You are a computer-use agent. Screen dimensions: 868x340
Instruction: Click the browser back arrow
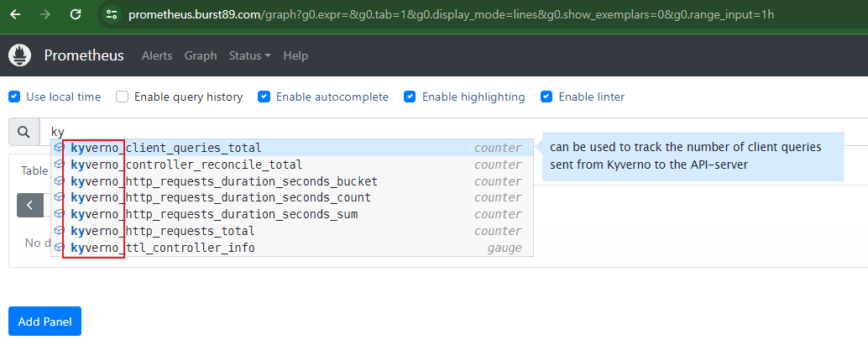point(15,14)
